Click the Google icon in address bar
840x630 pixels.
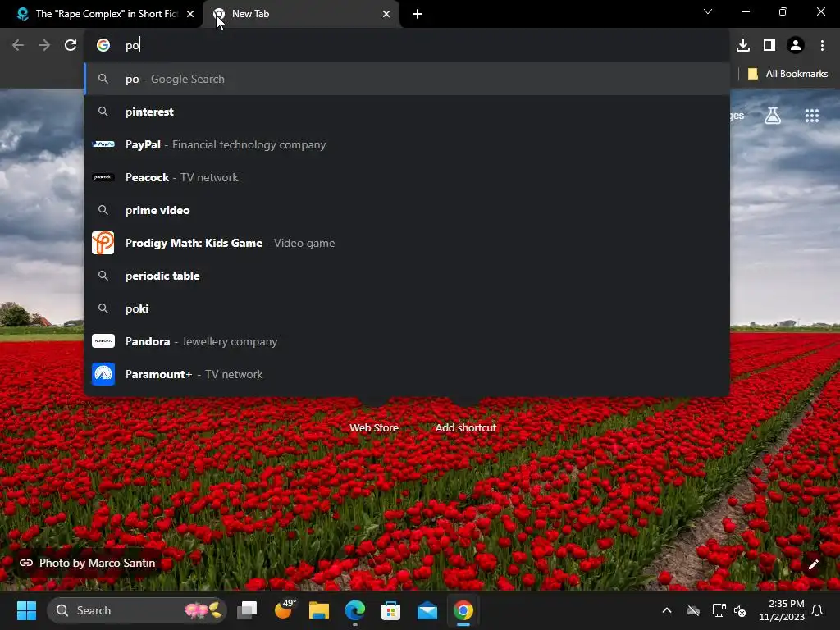tap(103, 45)
